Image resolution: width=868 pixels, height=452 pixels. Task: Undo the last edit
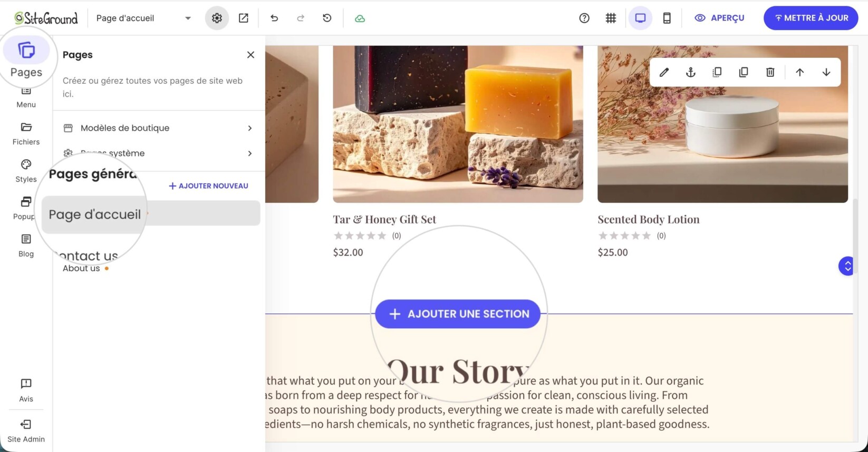(x=274, y=18)
